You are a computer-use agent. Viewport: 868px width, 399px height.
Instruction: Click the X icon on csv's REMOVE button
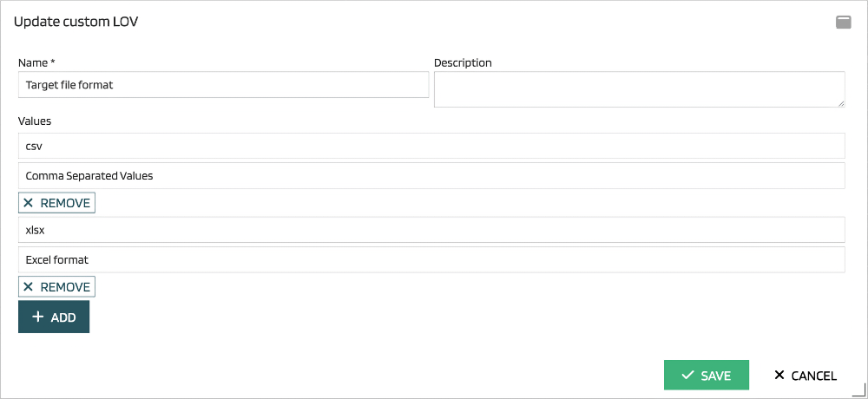point(29,203)
